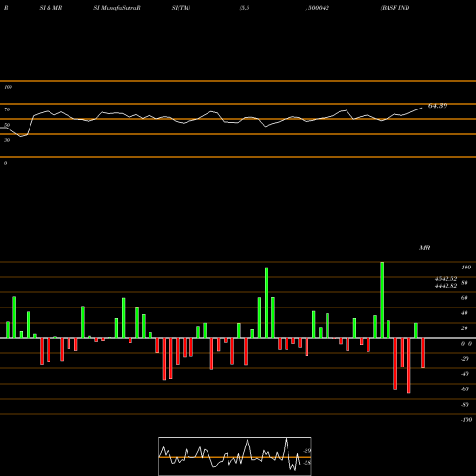Click the deepest red MR bar near -70
The image size is (476, 476).
(408, 366)
